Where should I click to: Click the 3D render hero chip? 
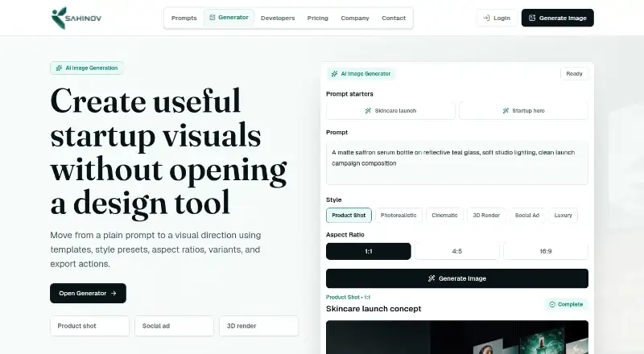[x=258, y=326]
